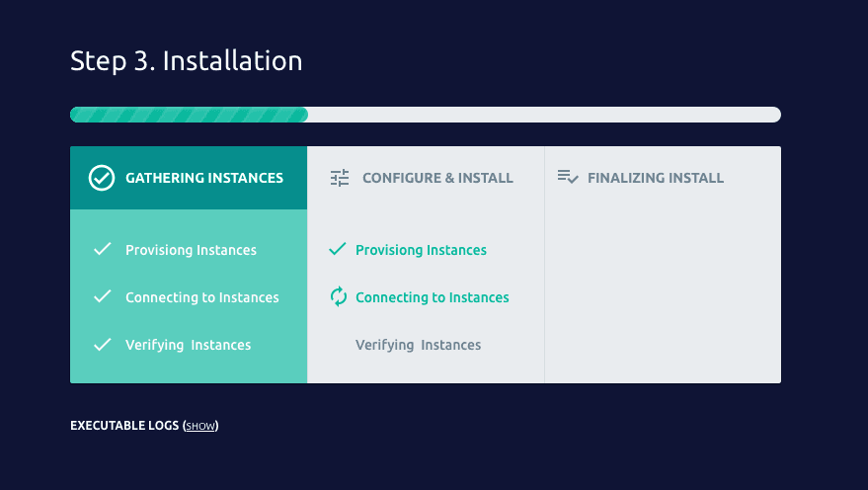Select white Verifying Instances text under Gathering Instances
868x490 pixels.
click(x=188, y=346)
